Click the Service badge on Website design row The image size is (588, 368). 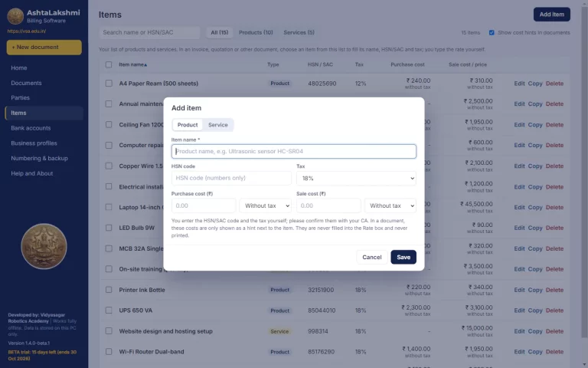click(x=279, y=331)
